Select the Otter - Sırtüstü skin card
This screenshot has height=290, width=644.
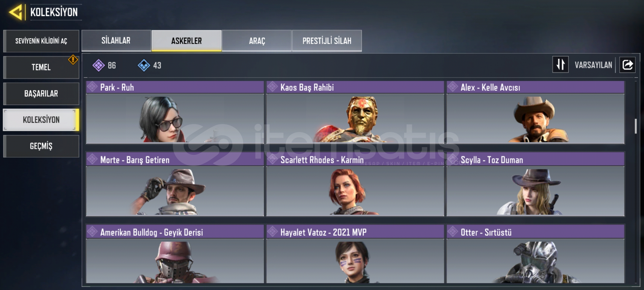coord(535,254)
